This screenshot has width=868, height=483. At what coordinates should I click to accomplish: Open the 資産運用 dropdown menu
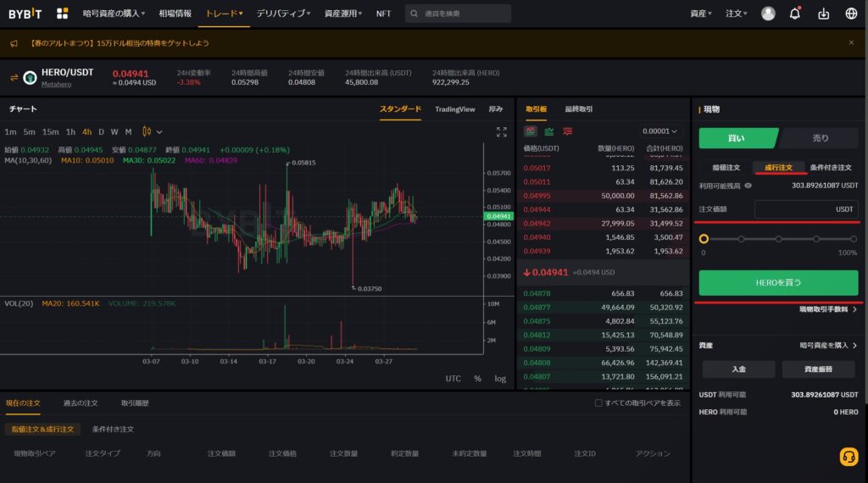click(x=343, y=14)
